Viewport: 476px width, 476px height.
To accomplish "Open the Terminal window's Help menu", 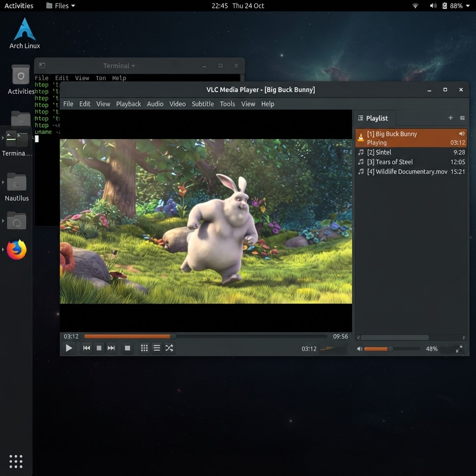I will tap(119, 78).
